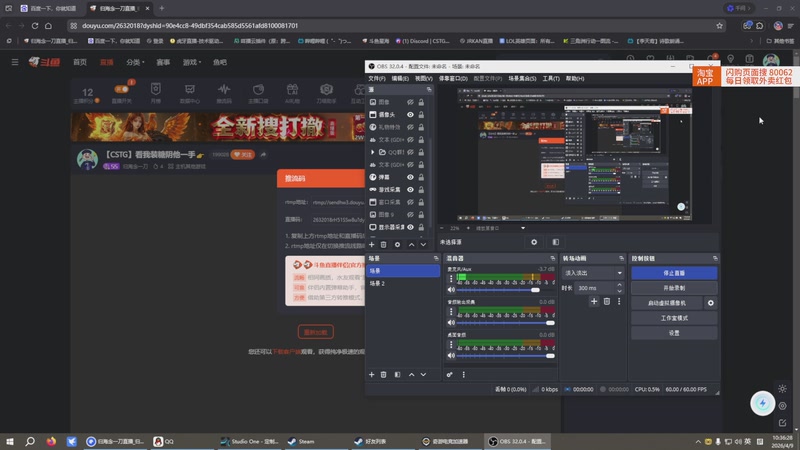Hide the 摄像头 source using its eye icon
This screenshot has height=450, width=800.
tap(410, 115)
